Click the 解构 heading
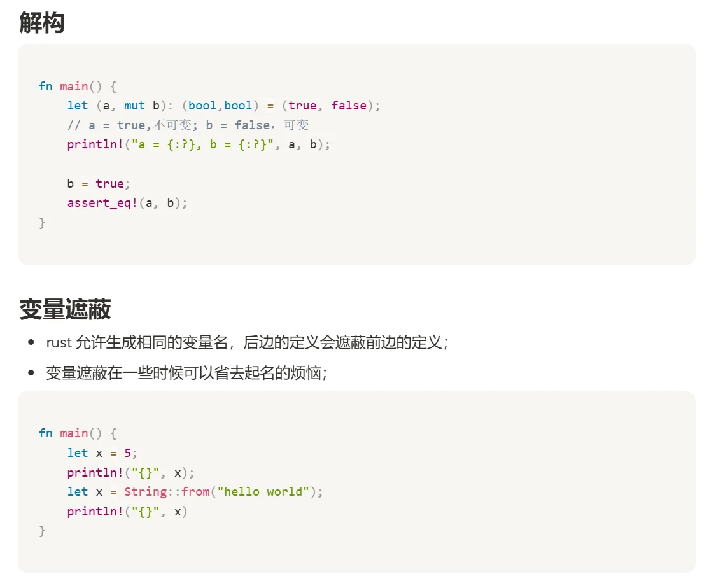The height and width of the screenshot is (588, 716). pos(41,23)
